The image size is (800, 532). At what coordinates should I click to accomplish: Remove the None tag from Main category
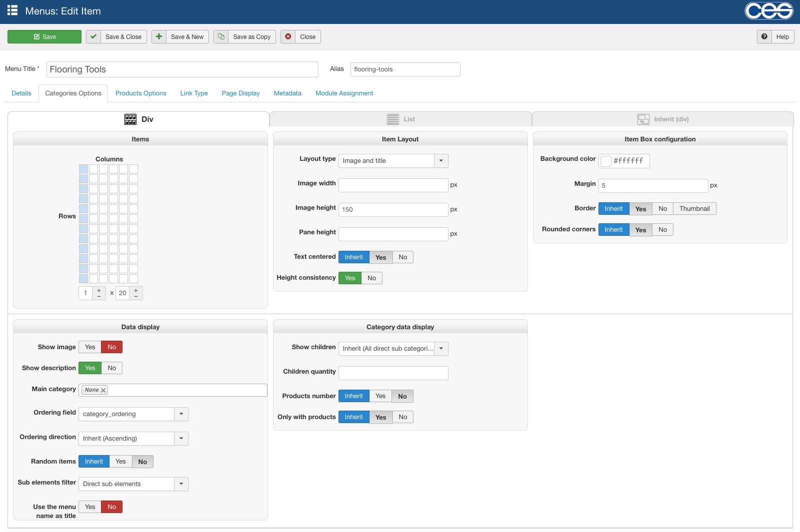(103, 390)
